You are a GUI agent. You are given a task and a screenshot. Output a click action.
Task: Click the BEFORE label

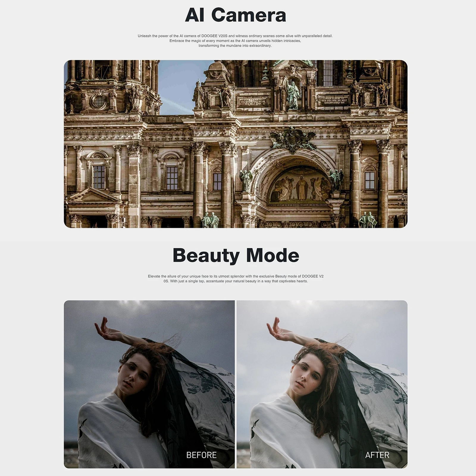[201, 455]
